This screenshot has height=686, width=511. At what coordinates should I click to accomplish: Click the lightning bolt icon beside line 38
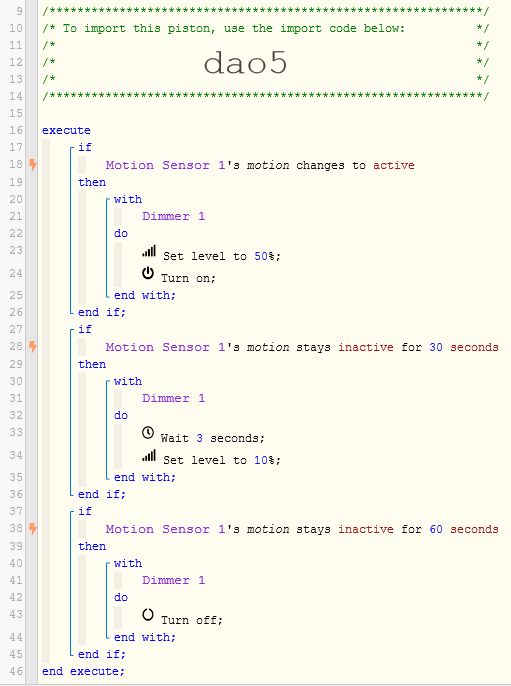tap(33, 528)
